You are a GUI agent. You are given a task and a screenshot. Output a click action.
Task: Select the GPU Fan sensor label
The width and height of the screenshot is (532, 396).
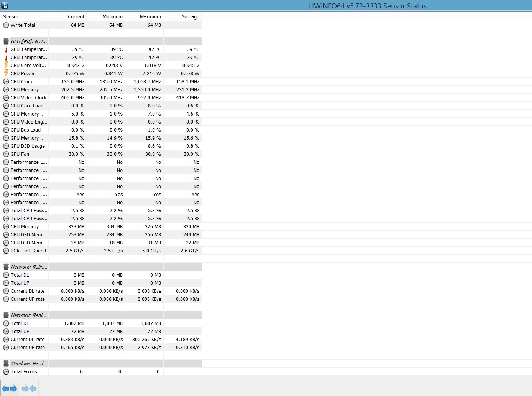coord(20,154)
